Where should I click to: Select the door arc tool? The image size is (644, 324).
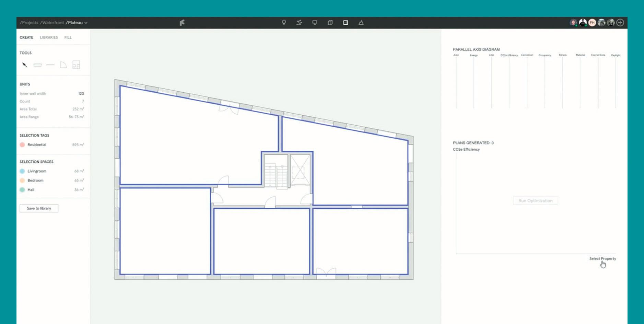click(x=63, y=65)
